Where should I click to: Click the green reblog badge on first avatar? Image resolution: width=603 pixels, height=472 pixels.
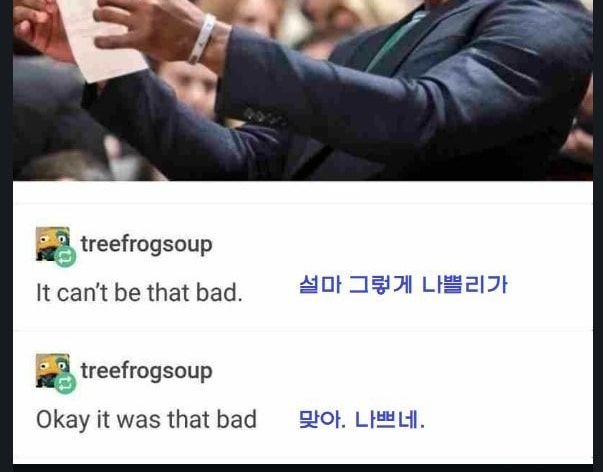coord(65,256)
